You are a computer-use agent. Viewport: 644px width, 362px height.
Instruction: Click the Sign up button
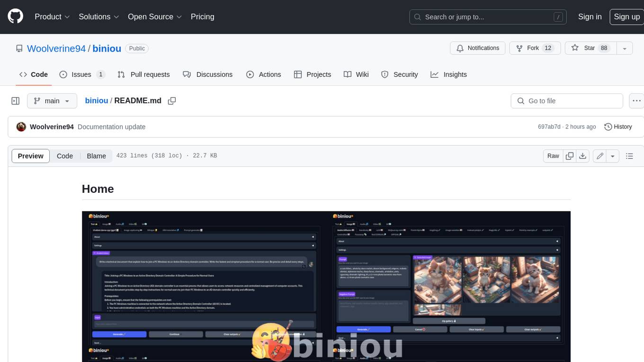click(x=626, y=17)
